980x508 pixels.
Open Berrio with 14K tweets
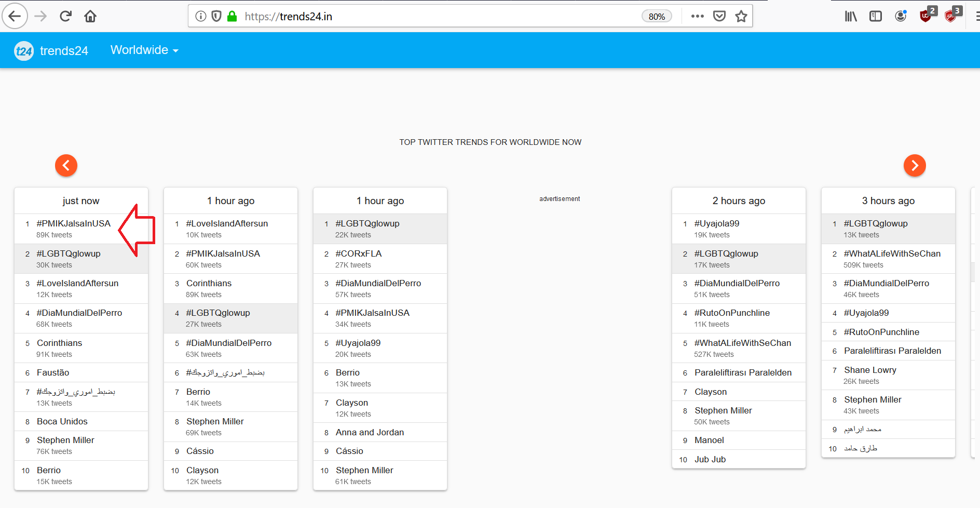(x=198, y=392)
